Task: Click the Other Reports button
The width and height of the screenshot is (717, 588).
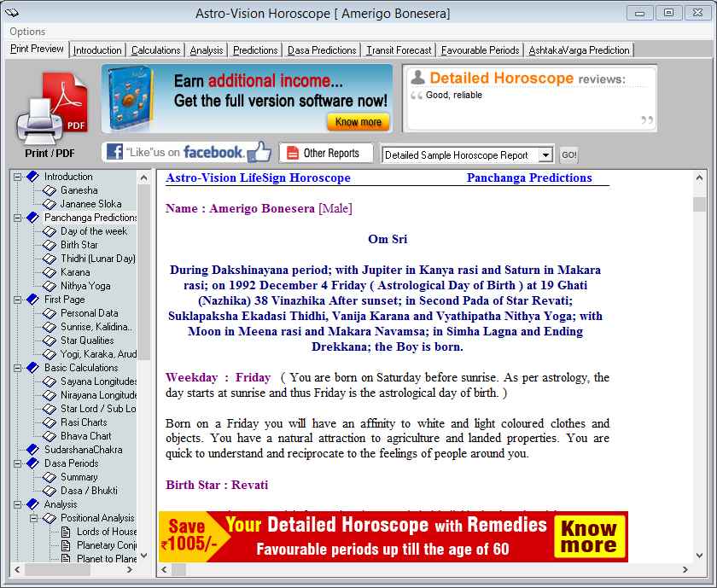Action: click(325, 153)
